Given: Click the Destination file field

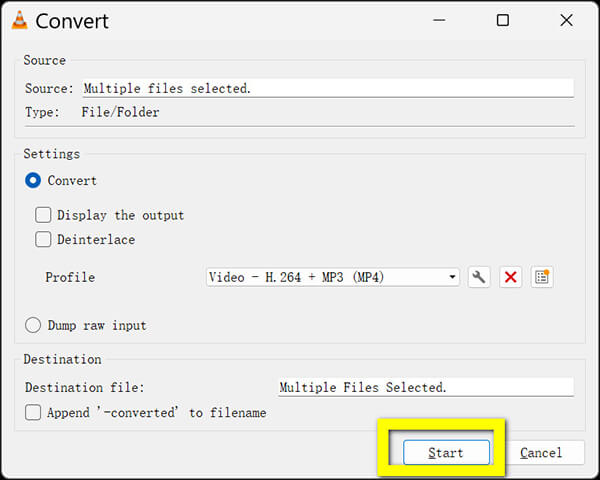Looking at the screenshot, I should [426, 387].
